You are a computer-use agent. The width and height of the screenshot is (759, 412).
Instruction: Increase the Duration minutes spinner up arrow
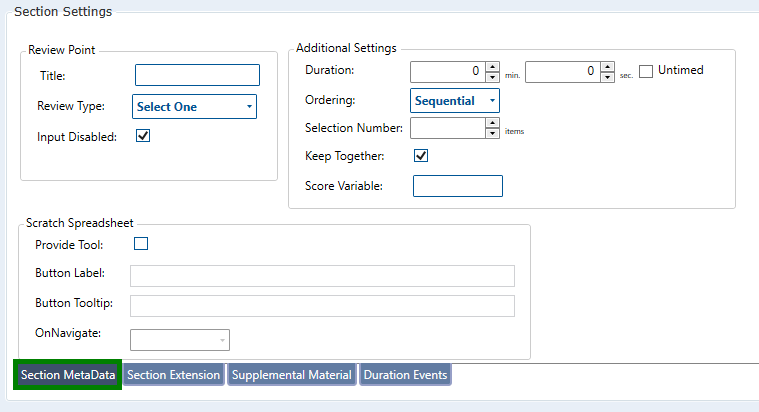[492, 66]
